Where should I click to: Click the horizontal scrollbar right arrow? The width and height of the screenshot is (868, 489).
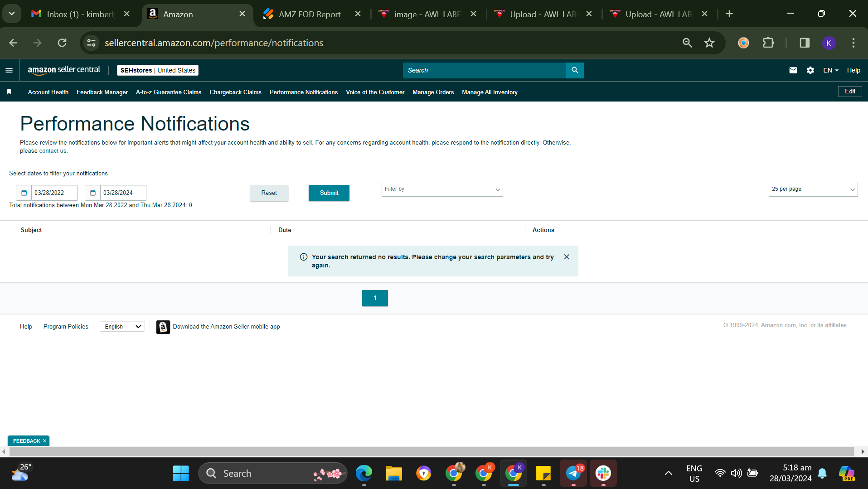pyautogui.click(x=863, y=452)
